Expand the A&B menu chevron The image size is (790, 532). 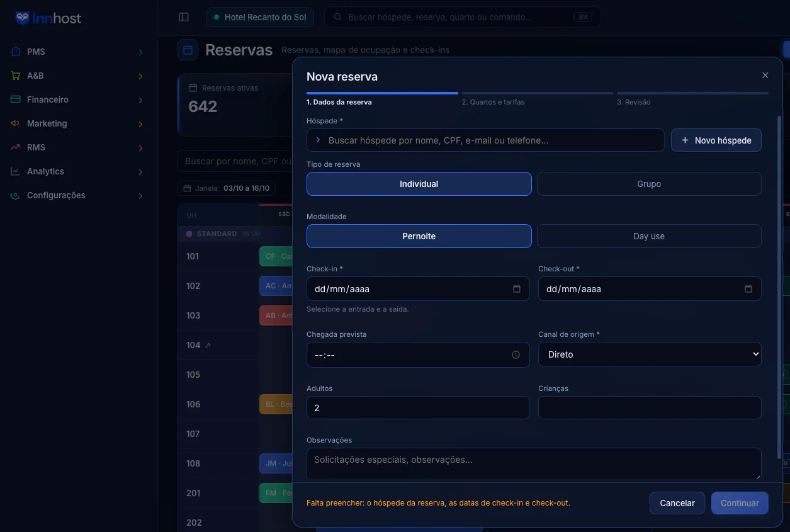[140, 76]
